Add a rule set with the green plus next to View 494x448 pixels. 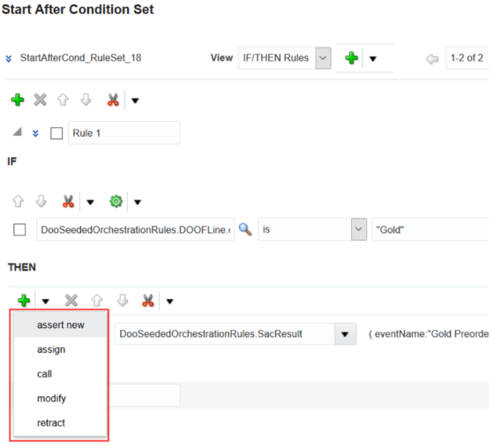pyautogui.click(x=351, y=58)
